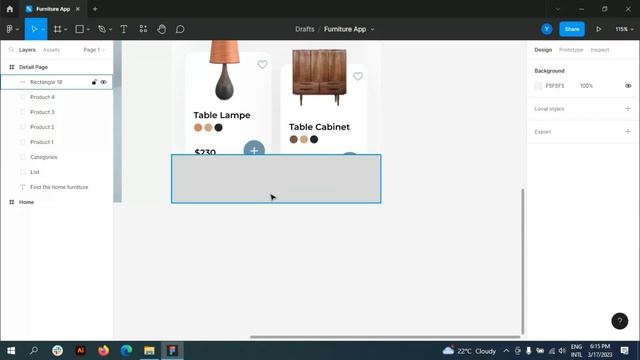Add an export setting with plus icon
The height and width of the screenshot is (360, 640).
pyautogui.click(x=628, y=131)
